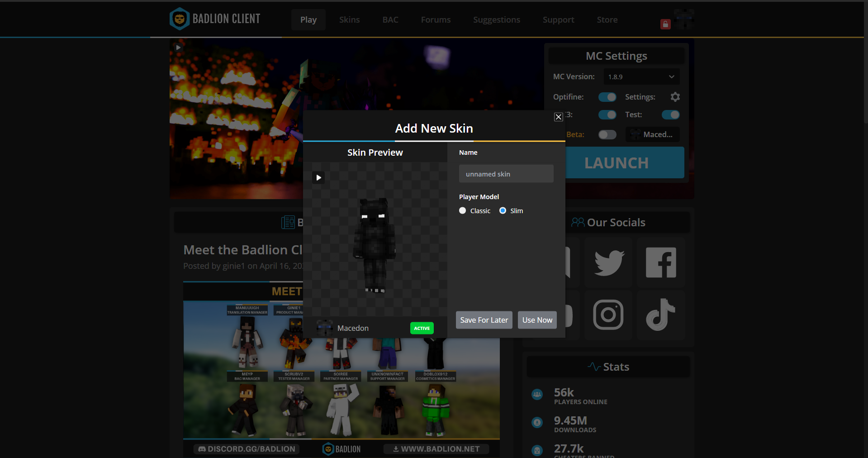The image size is (868, 458).
Task: Open Minecraft settings via gear icon
Action: coord(675,97)
